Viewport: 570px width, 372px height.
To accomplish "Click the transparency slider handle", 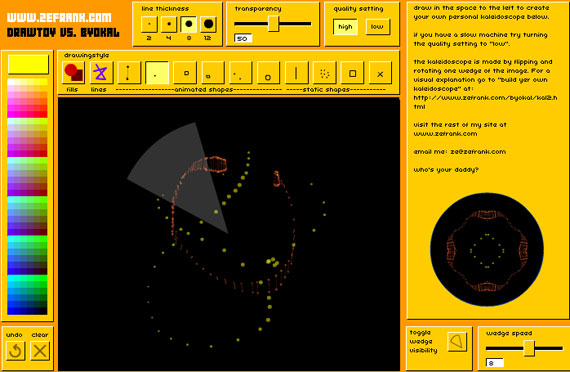I will pyautogui.click(x=273, y=24).
